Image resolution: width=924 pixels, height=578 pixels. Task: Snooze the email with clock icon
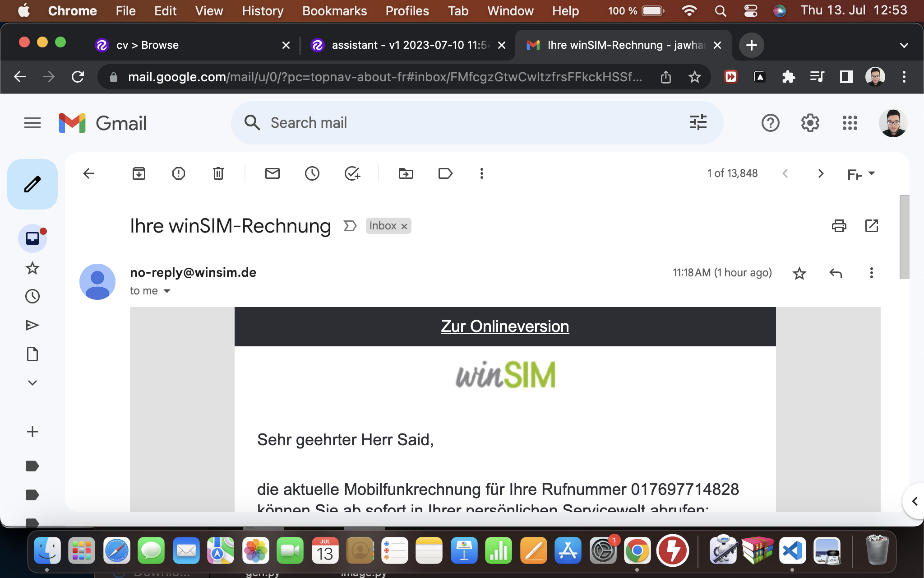(x=312, y=173)
